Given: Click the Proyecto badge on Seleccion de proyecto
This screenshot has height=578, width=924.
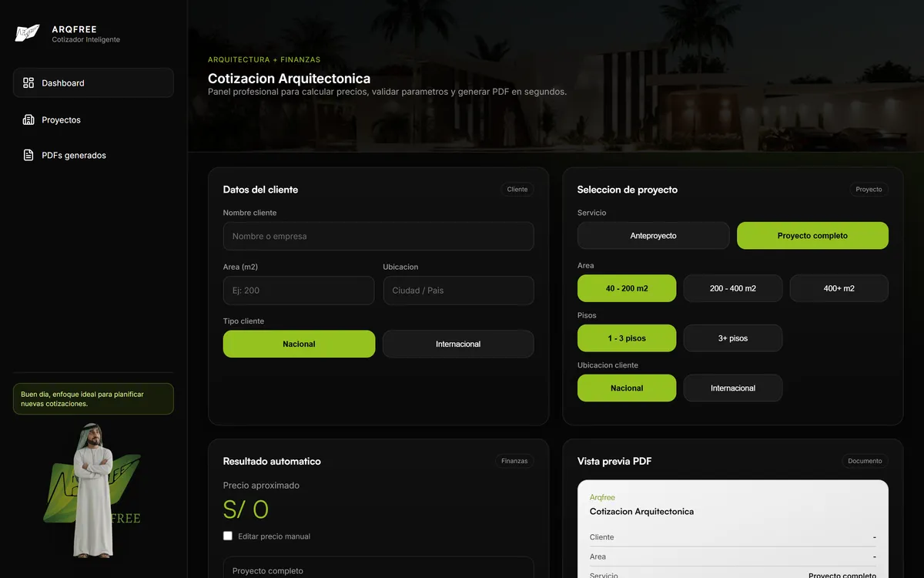Looking at the screenshot, I should coord(869,190).
